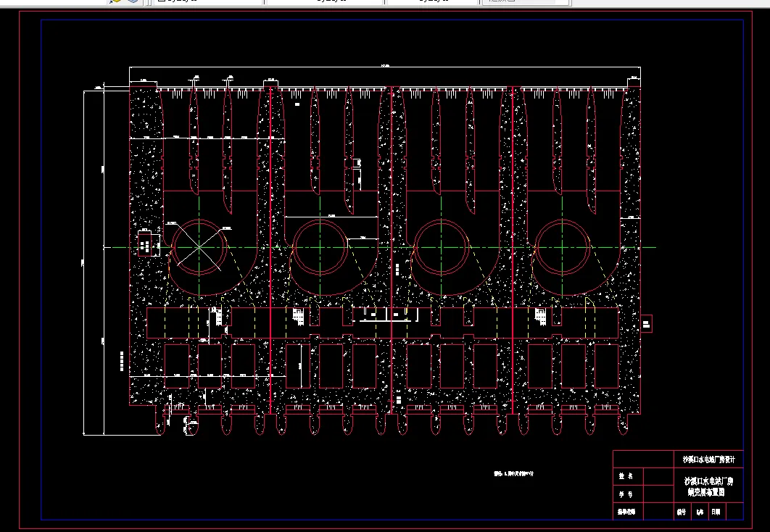Select the drawing name text 蜗壳层布置图

click(x=706, y=492)
